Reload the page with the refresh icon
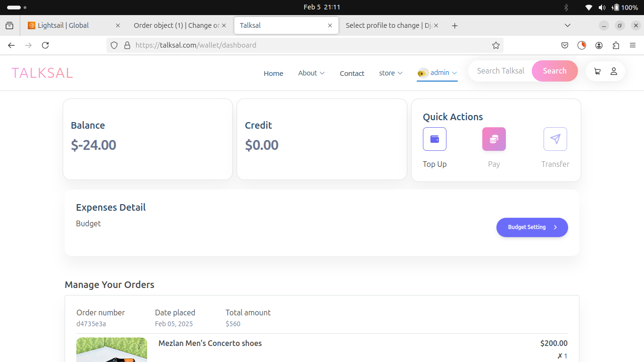Viewport: 644px width, 362px height. tap(45, 45)
